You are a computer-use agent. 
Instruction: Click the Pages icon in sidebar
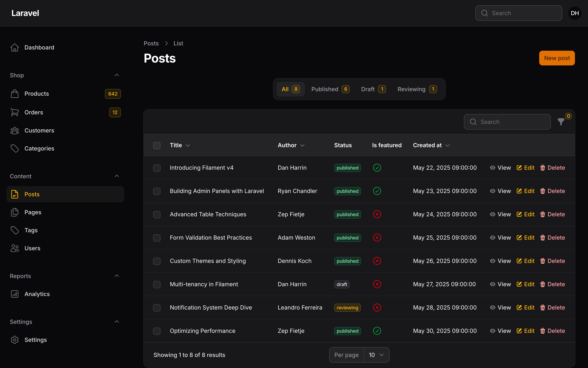coord(15,212)
